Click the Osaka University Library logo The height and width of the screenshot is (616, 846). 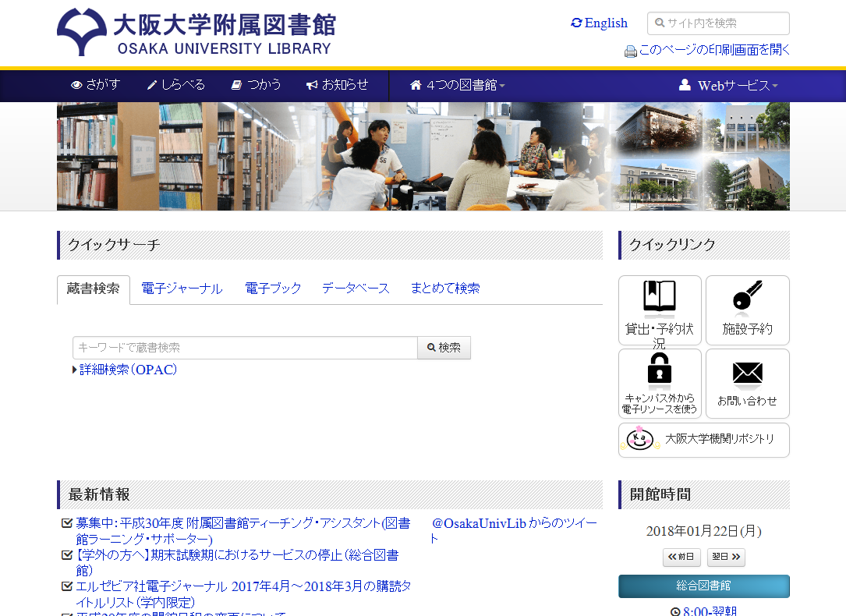(196, 32)
